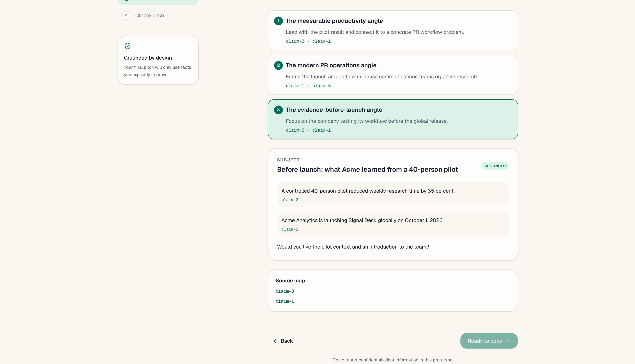The height and width of the screenshot is (364, 635).
Task: Choose The modern PR operations angle card
Action: coord(393,75)
